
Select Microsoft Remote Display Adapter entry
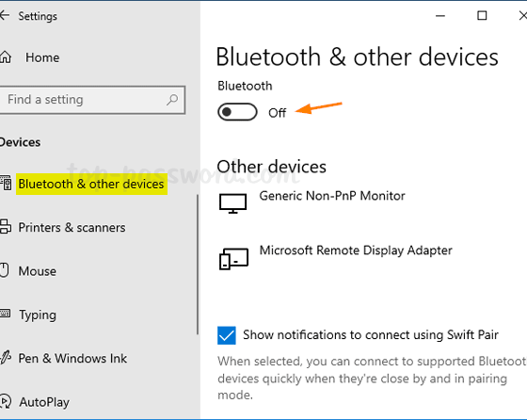(356, 250)
